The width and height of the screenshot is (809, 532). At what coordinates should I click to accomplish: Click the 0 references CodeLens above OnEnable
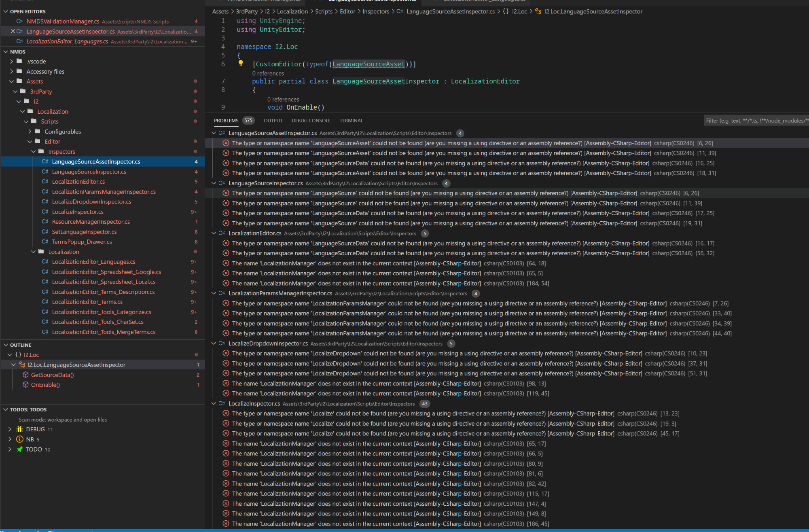coord(283,100)
